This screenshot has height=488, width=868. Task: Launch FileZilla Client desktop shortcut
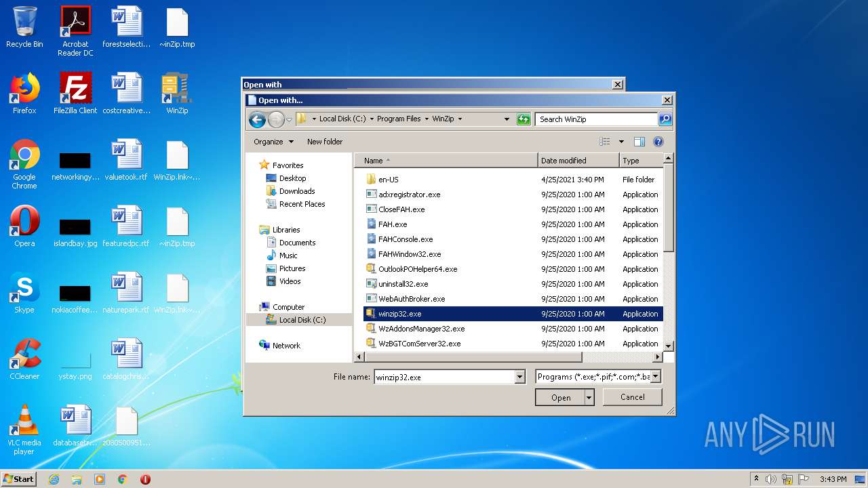click(75, 94)
